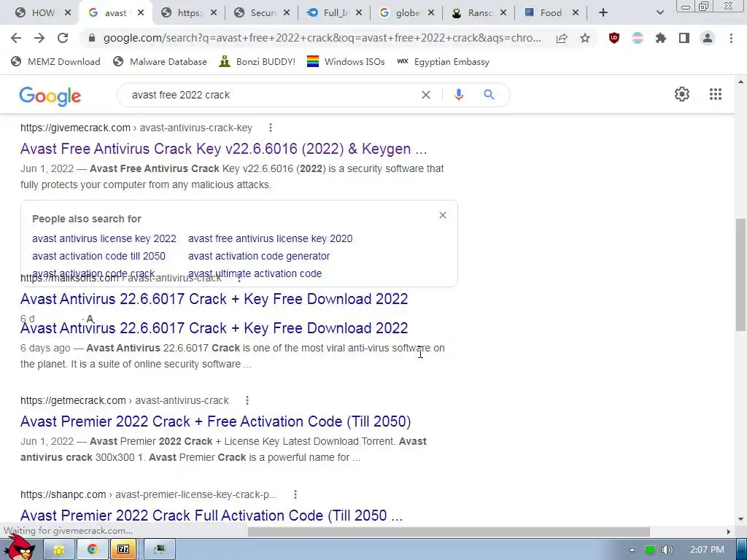This screenshot has width=747, height=560.
Task: Go to the Google logo homepage
Action: [50, 96]
